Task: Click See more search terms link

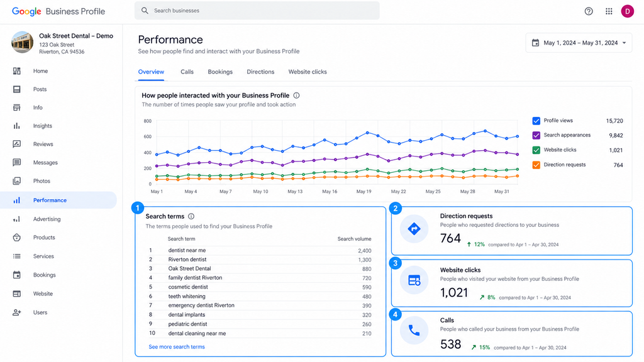Action: tap(177, 347)
